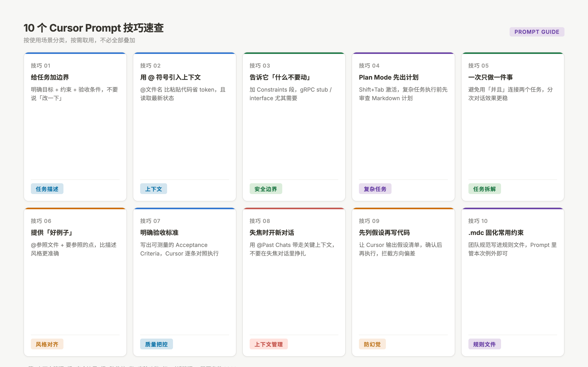Click the label 技巧 03

(260, 66)
